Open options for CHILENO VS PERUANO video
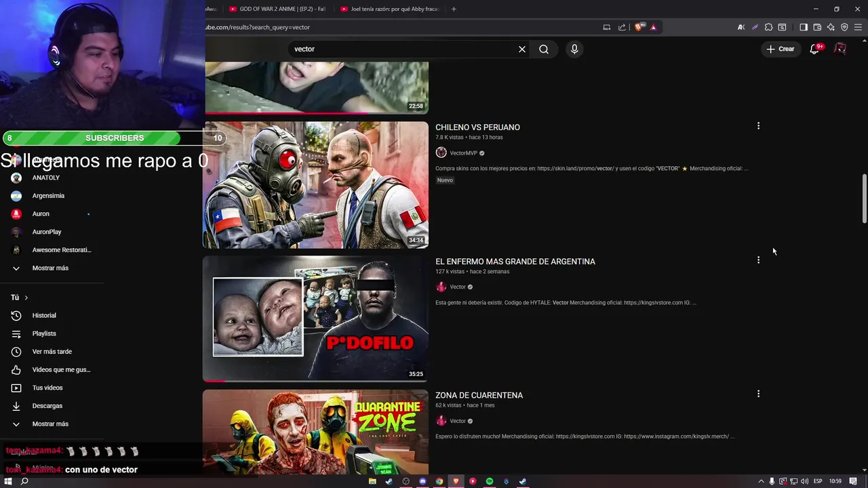 pos(758,126)
